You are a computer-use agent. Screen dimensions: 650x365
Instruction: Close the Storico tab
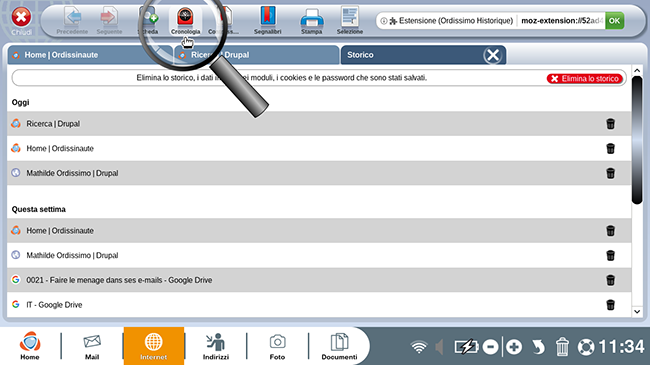tap(493, 55)
